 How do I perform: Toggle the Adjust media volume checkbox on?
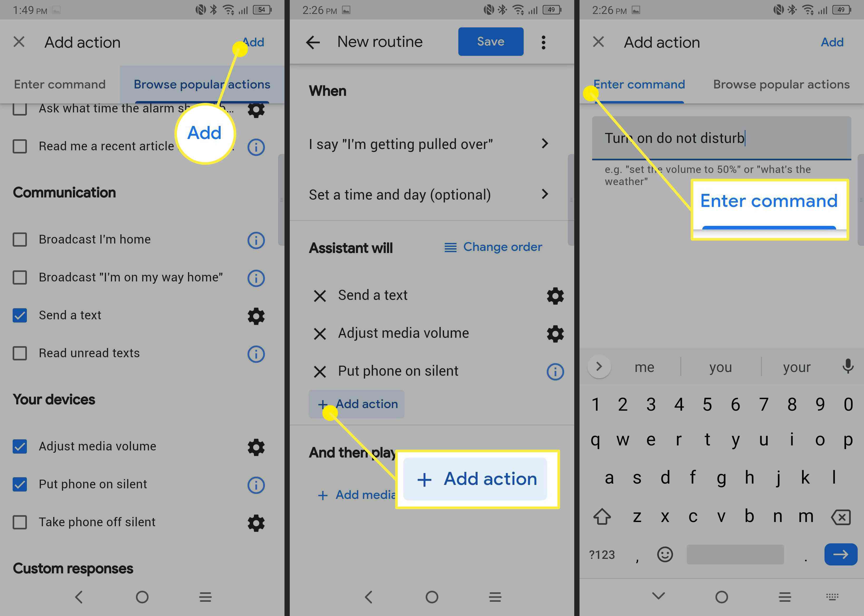(20, 445)
